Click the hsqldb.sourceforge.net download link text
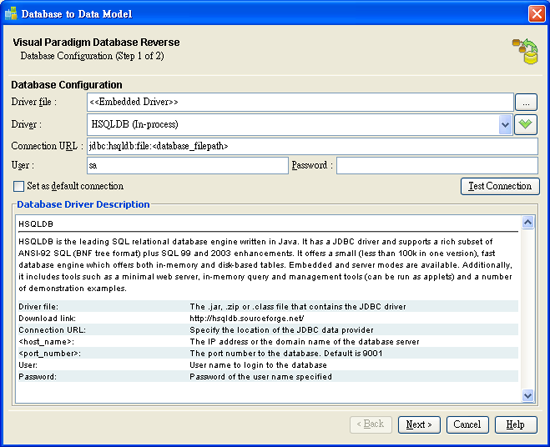Image resolution: width=550 pixels, height=447 pixels. pos(247,318)
